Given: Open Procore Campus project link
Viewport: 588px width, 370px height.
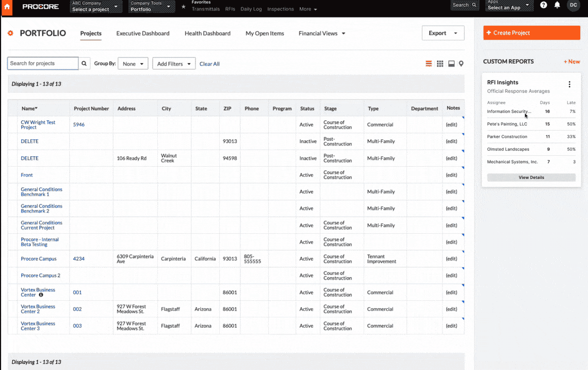Looking at the screenshot, I should (39, 259).
